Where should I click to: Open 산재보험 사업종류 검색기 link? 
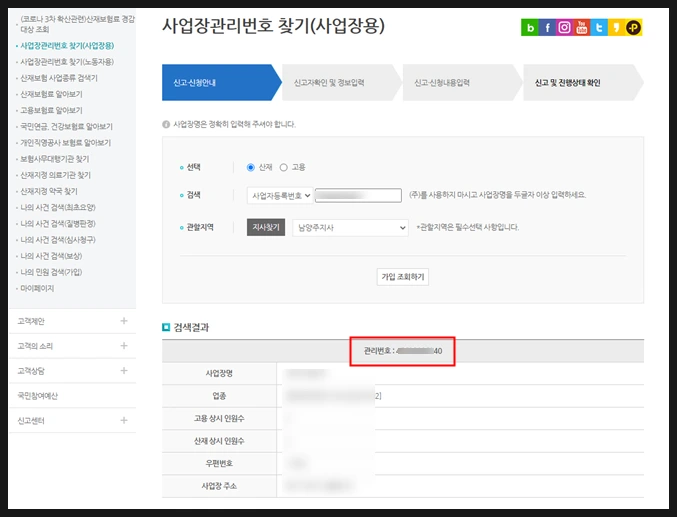59,78
